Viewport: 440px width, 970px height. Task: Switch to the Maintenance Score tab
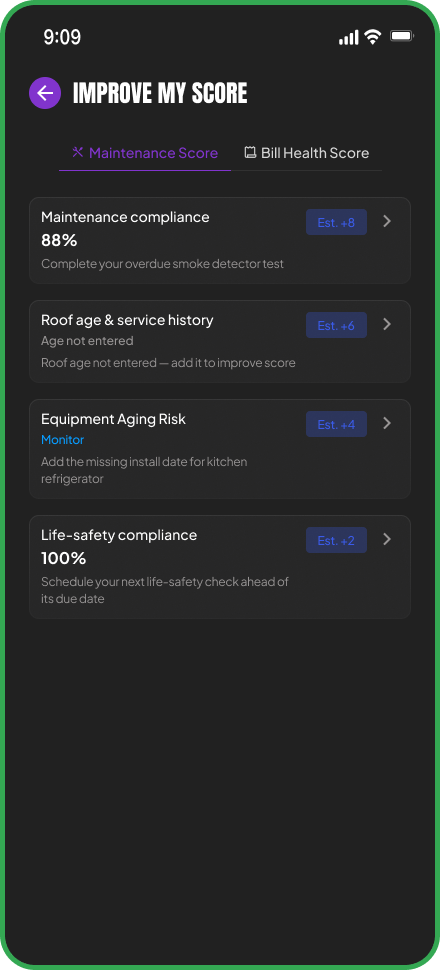click(145, 153)
